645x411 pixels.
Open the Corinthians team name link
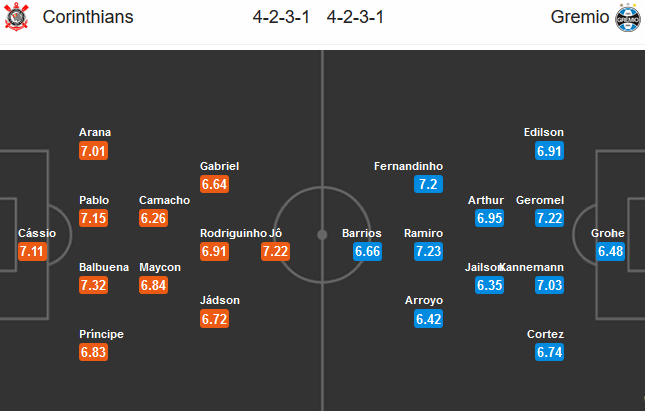(x=88, y=17)
